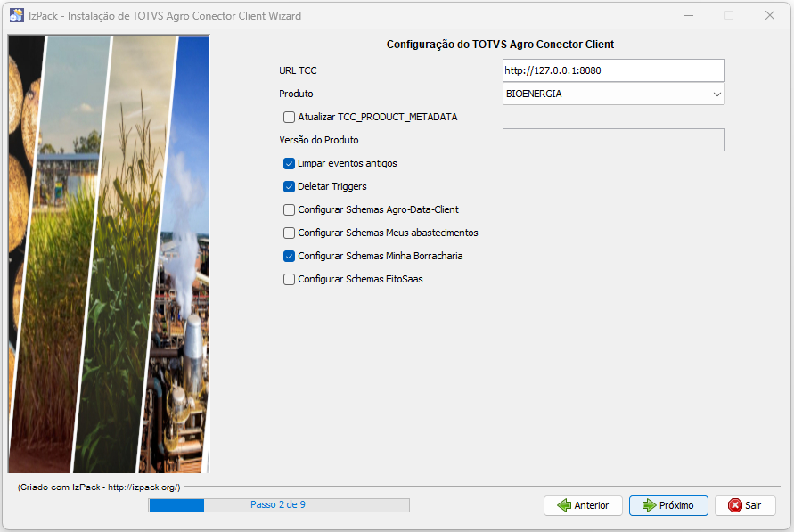794x532 pixels.
Task: Click the Próximo button
Action: pos(668,505)
